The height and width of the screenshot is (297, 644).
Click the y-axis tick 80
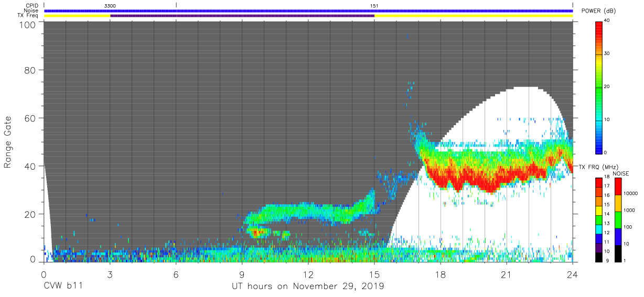[x=30, y=71]
